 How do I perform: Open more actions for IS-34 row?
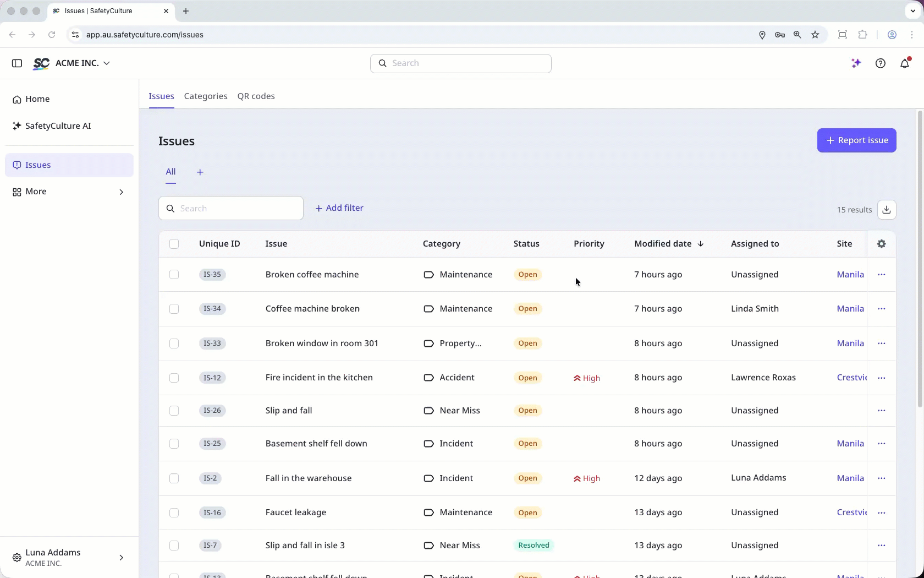[x=882, y=309]
